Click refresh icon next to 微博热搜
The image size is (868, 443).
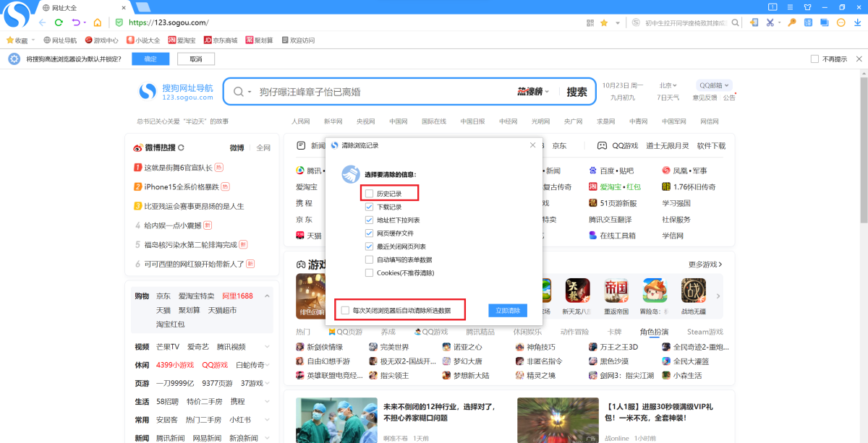(181, 147)
